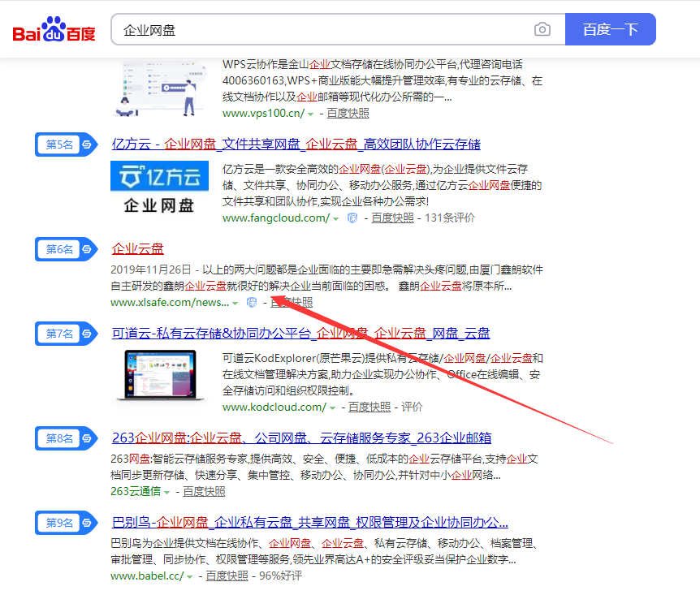Open result 巴别鸟-企业网盘_企业私有云盘

[310, 522]
